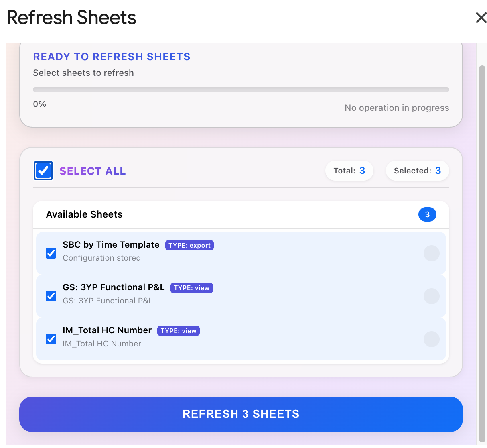Click the Total: 3 counter pill
The image size is (487, 448).
(x=349, y=171)
